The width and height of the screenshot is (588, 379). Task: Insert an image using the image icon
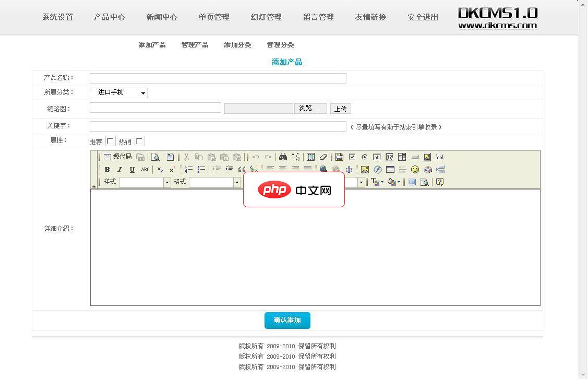point(363,169)
